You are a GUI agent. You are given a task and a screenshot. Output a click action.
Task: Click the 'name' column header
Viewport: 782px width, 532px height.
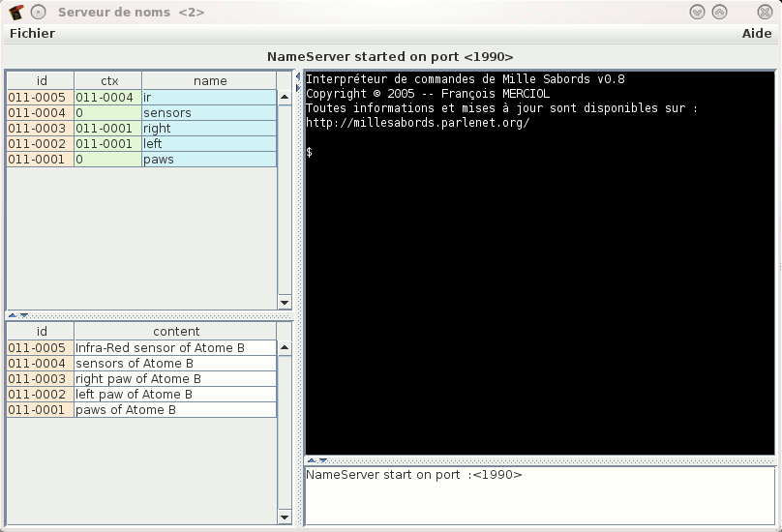pos(209,81)
